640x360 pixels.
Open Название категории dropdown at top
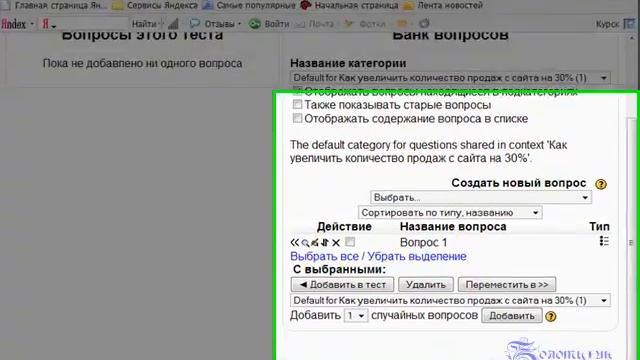point(450,78)
